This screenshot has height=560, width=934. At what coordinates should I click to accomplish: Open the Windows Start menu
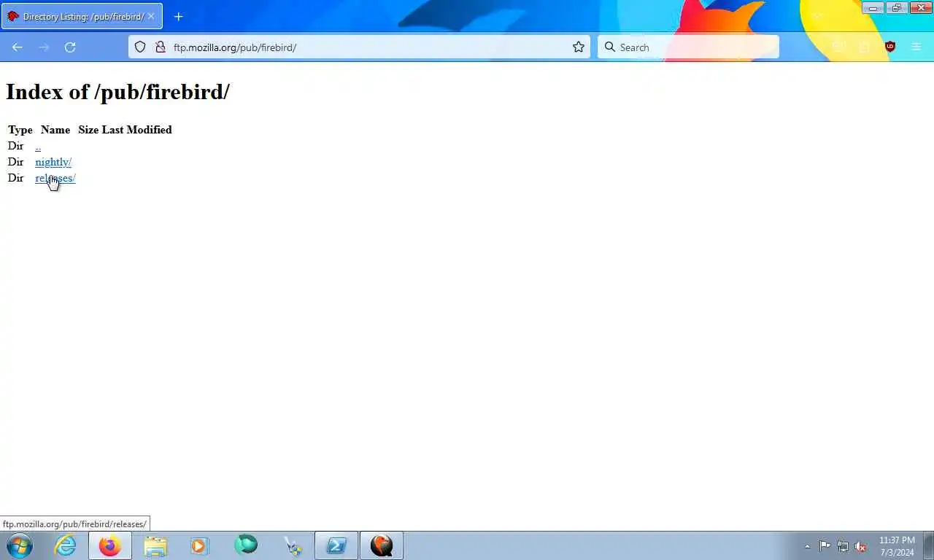coord(20,545)
